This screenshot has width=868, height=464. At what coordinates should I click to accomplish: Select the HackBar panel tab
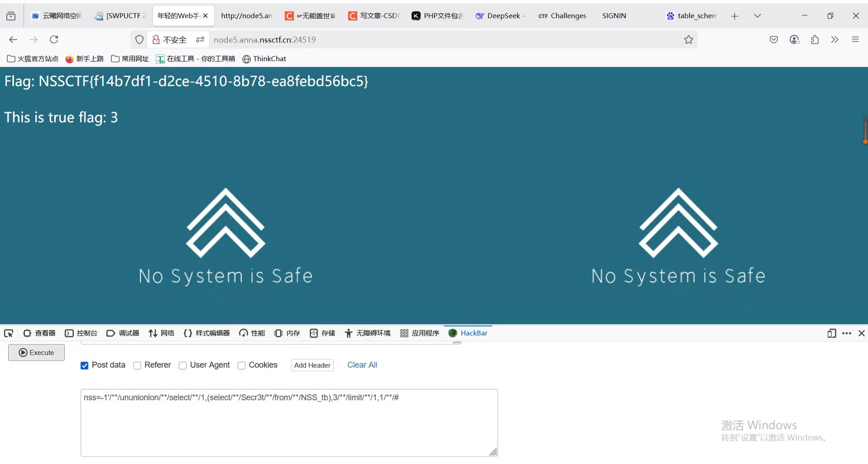tap(468, 333)
